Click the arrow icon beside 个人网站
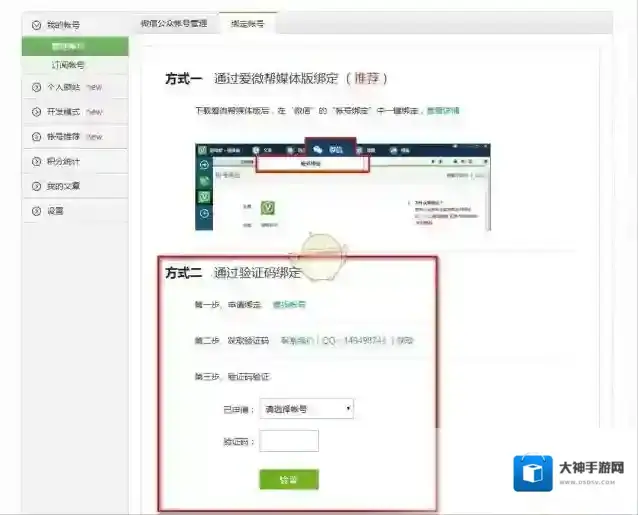This screenshot has width=638, height=515. [37, 87]
